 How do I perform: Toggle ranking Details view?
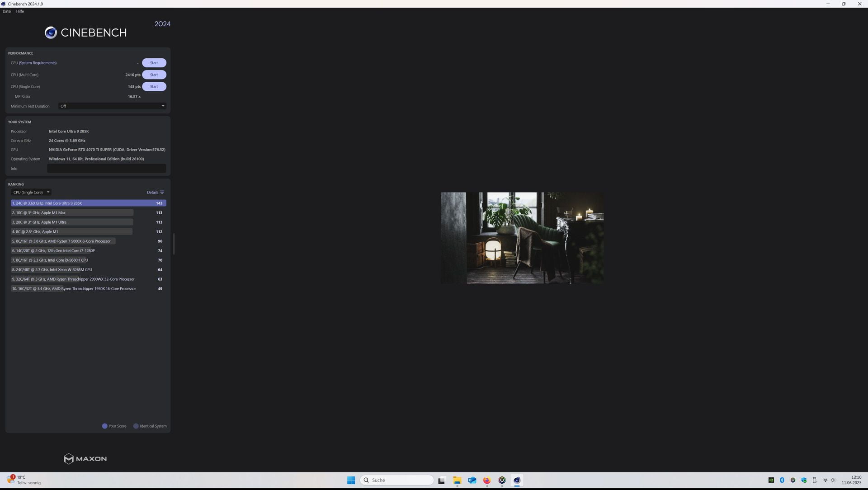point(156,192)
